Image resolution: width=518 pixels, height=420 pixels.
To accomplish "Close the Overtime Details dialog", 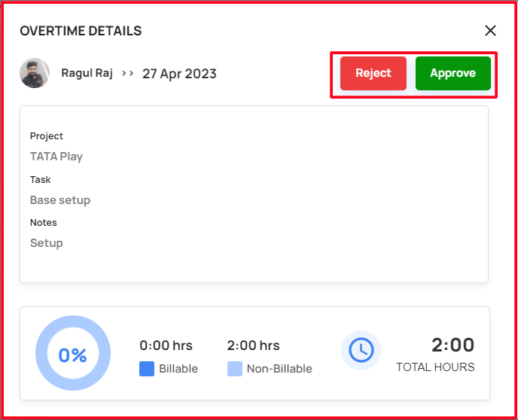I will pos(490,30).
